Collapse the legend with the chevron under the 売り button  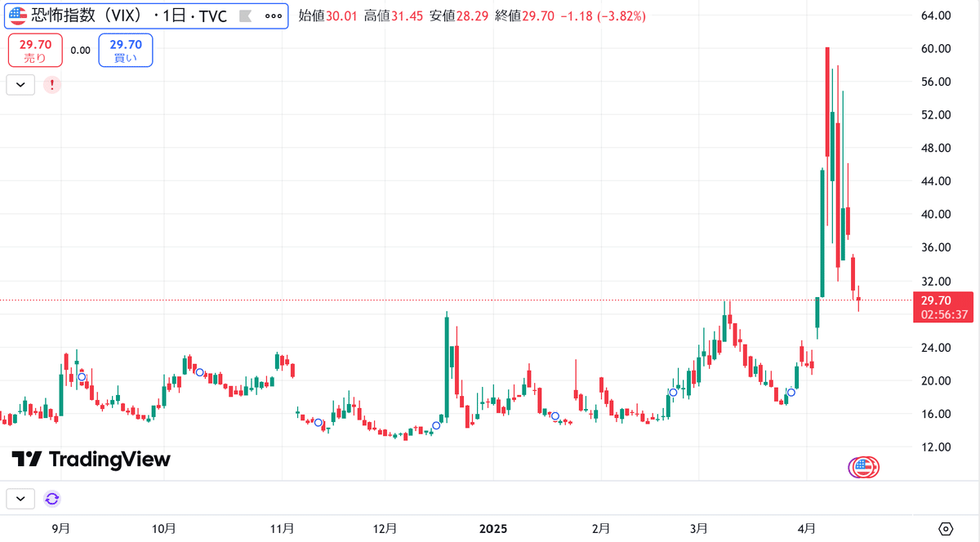(20, 84)
